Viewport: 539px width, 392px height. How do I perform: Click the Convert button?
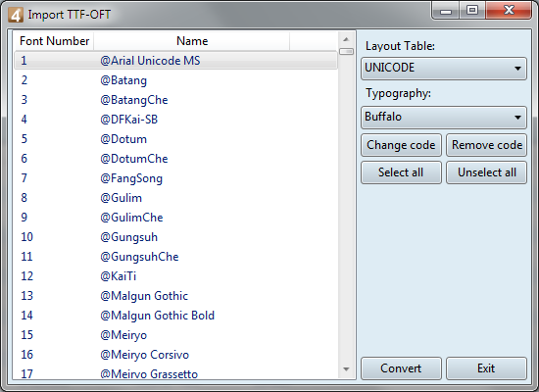401,368
